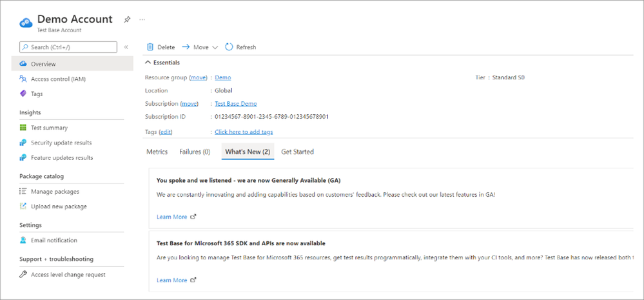Click the Demo Account cloud icon

[26, 23]
